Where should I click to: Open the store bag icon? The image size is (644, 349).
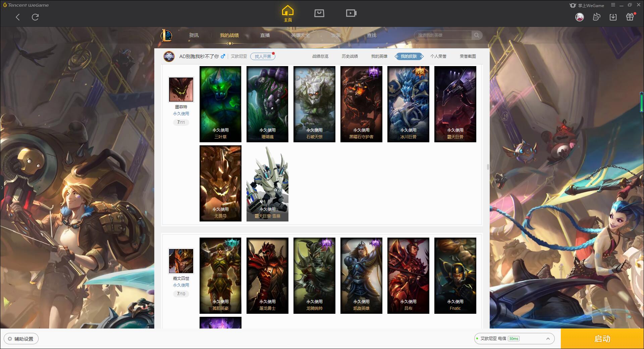tap(319, 13)
